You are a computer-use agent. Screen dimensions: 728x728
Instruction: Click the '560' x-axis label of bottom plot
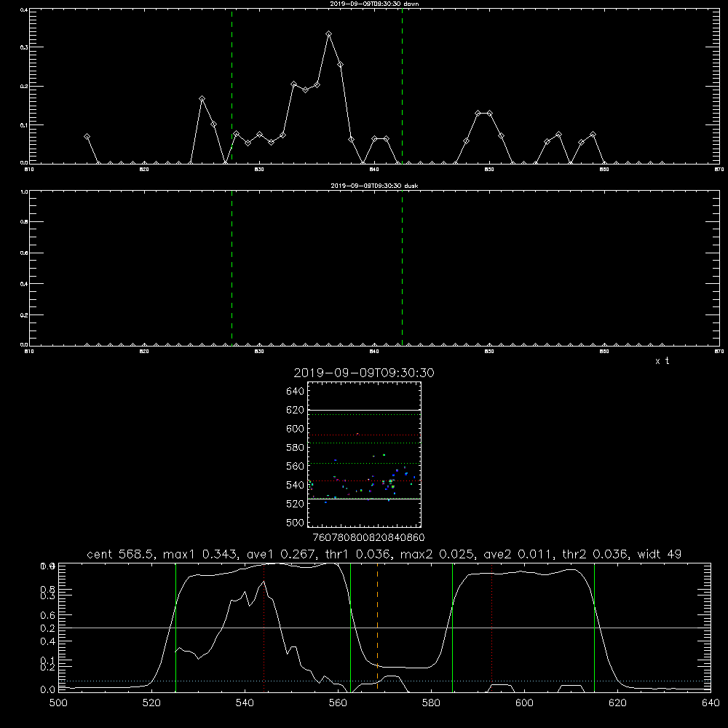[338, 703]
